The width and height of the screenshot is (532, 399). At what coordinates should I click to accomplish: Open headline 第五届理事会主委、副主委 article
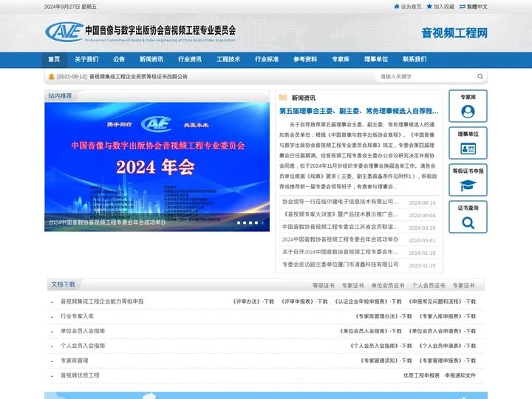(x=359, y=111)
